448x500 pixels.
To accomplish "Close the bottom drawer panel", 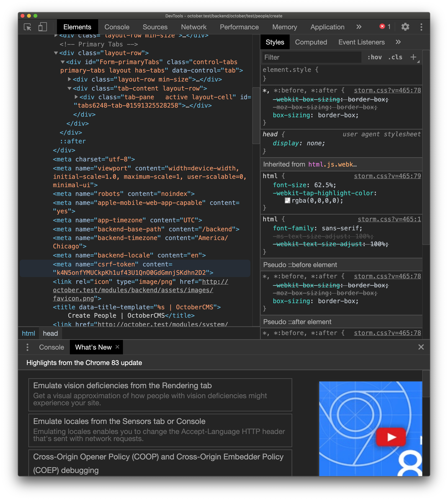I will click(421, 347).
